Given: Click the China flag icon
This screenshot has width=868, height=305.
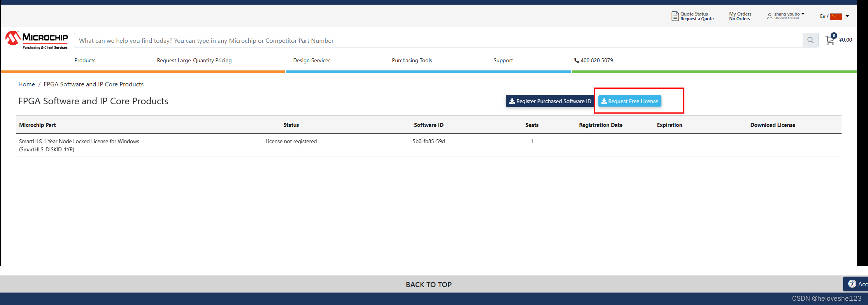Looking at the screenshot, I should click(836, 16).
